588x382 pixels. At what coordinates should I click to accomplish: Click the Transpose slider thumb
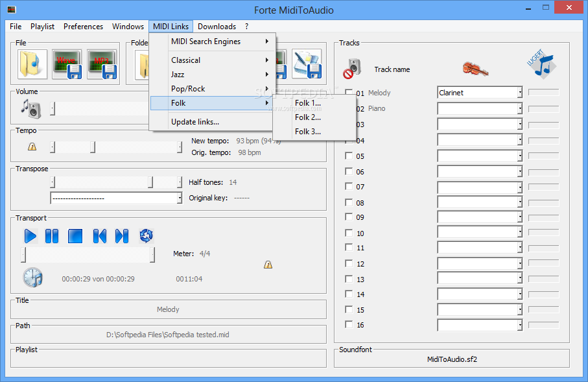[150, 182]
